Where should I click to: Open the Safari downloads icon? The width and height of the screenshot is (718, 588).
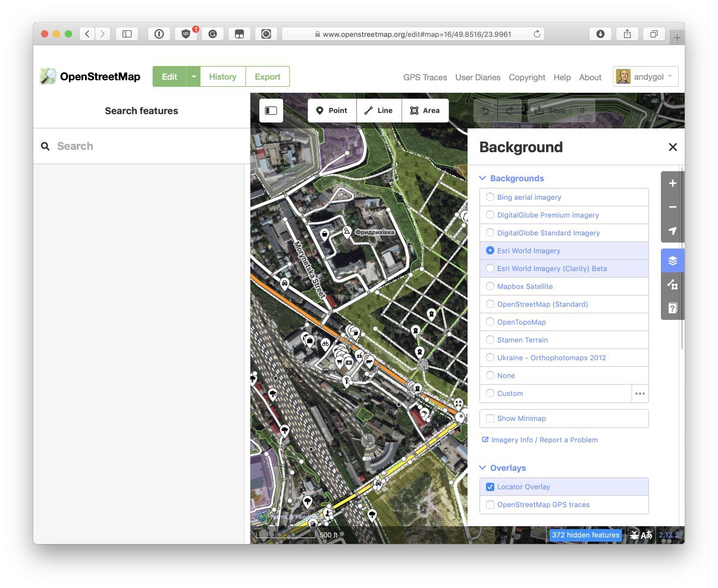click(600, 34)
